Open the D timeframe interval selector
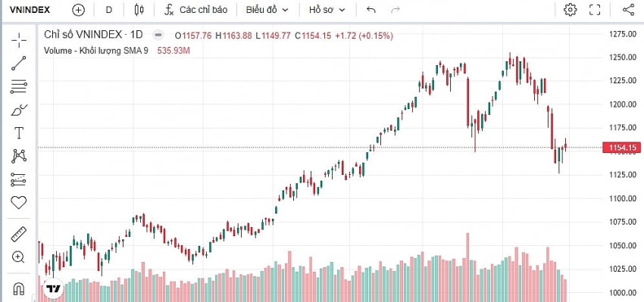The image size is (644, 302). tap(109, 10)
